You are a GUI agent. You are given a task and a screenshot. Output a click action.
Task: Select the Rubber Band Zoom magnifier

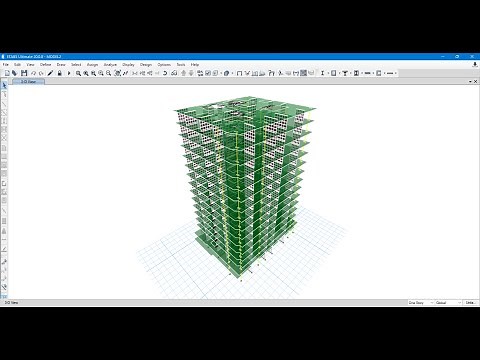click(x=78, y=73)
